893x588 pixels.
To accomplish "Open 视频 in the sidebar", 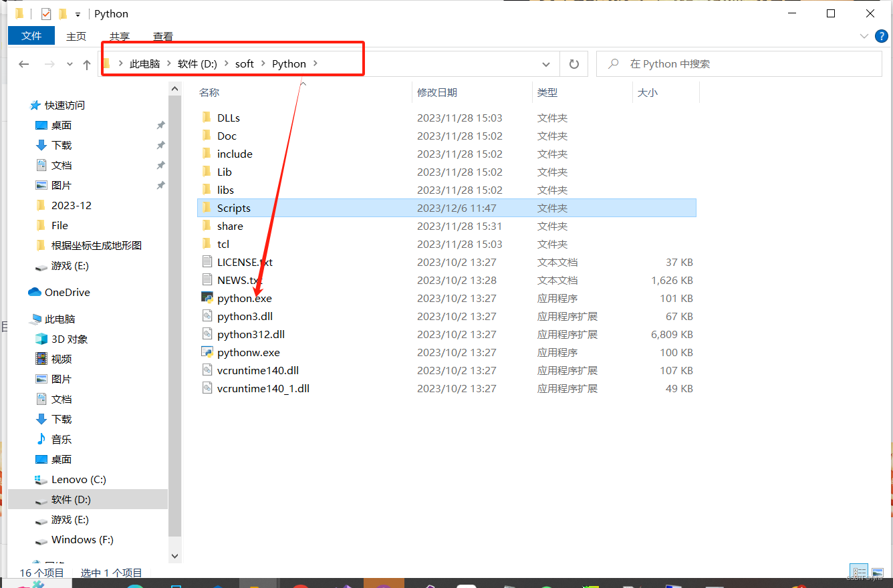I will [x=61, y=359].
